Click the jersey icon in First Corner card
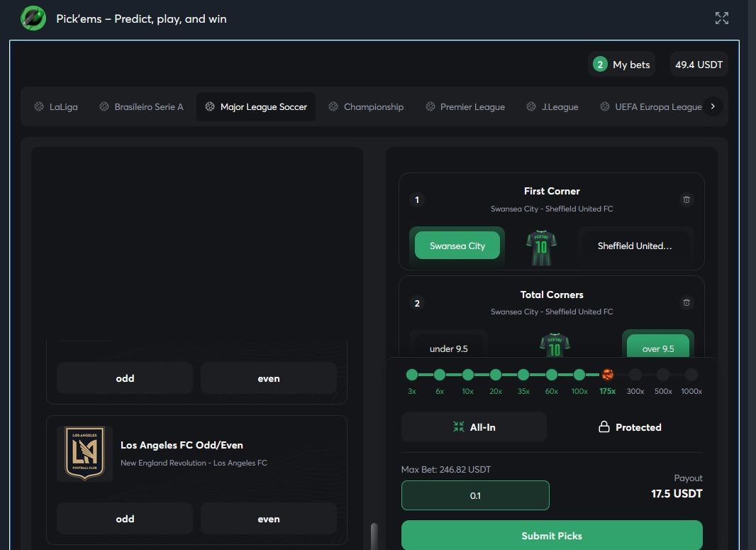This screenshot has height=550, width=756. click(541, 248)
